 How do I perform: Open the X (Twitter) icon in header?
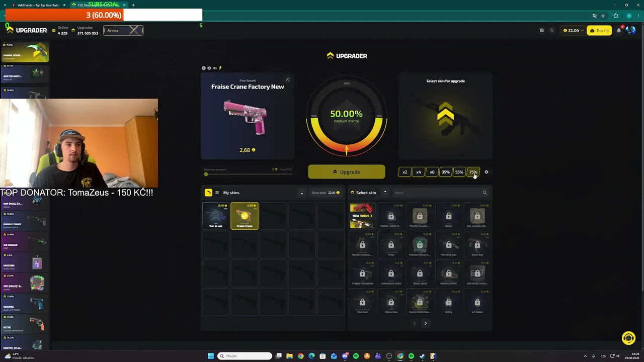(x=551, y=31)
